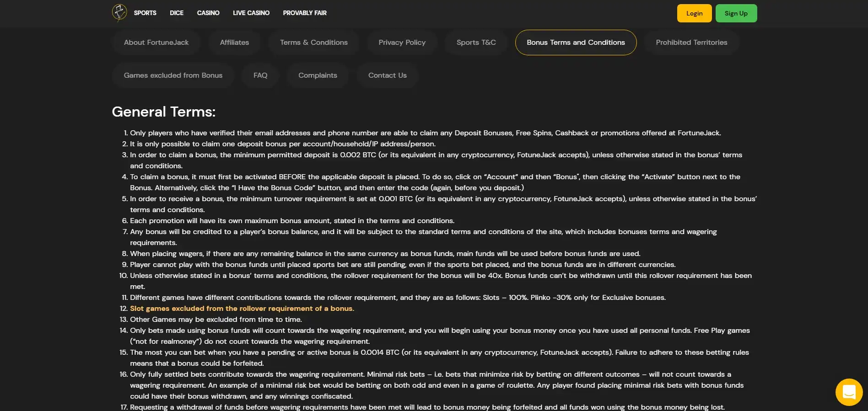Open the Casino menu item
The image size is (868, 411).
coord(208,13)
